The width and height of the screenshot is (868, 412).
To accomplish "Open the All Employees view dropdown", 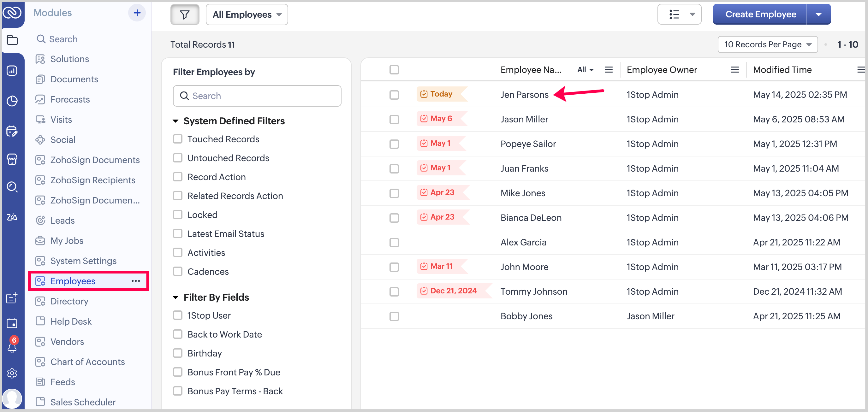I will tap(247, 15).
